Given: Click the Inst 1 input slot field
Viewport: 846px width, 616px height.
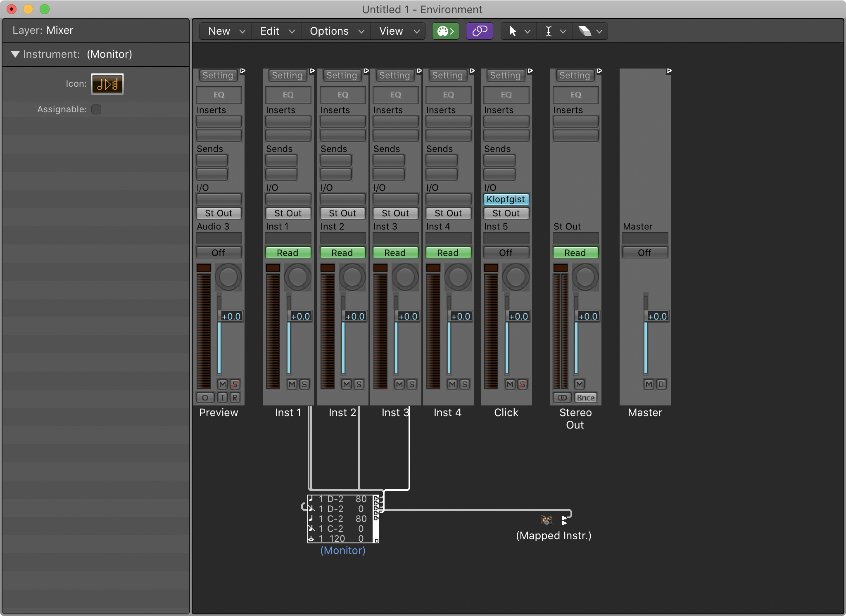Looking at the screenshot, I should click(288, 199).
